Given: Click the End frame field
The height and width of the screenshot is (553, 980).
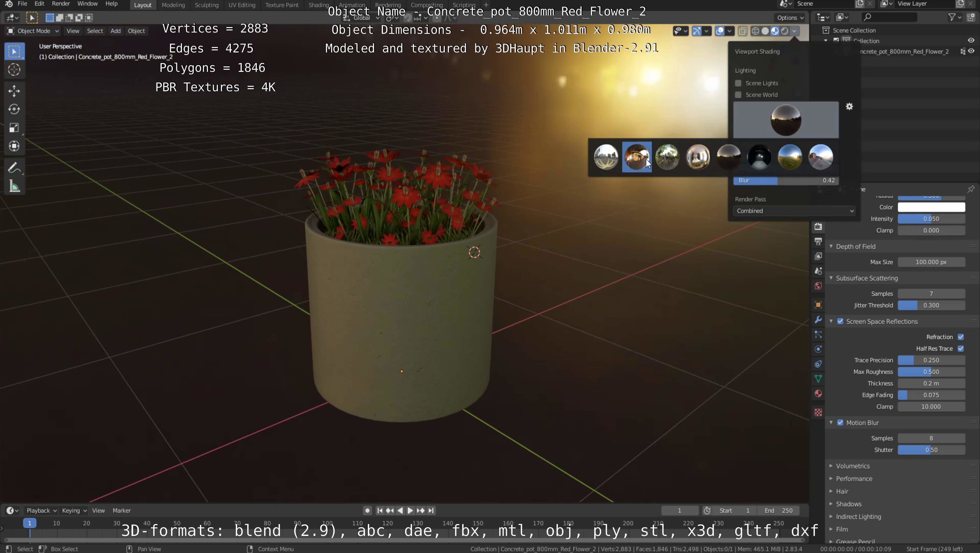Looking at the screenshot, I should (778, 511).
